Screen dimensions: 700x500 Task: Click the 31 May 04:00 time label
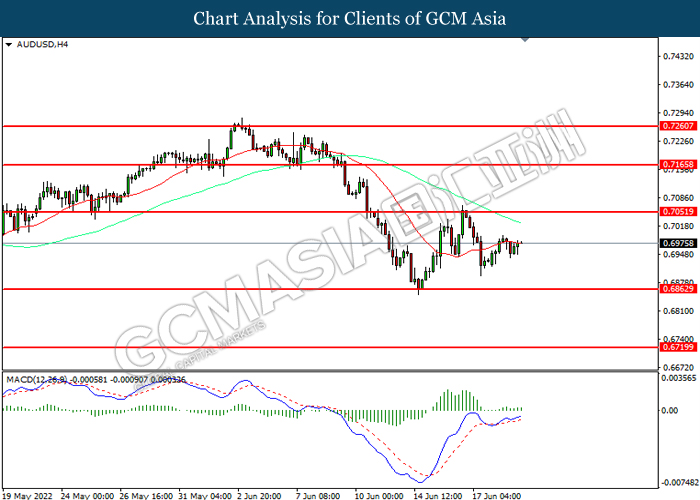(205, 496)
